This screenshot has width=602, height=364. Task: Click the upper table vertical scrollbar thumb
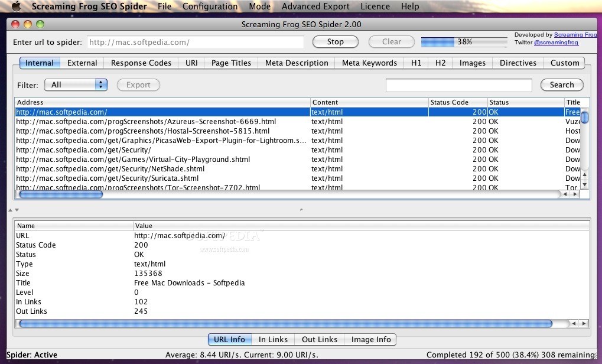584,116
